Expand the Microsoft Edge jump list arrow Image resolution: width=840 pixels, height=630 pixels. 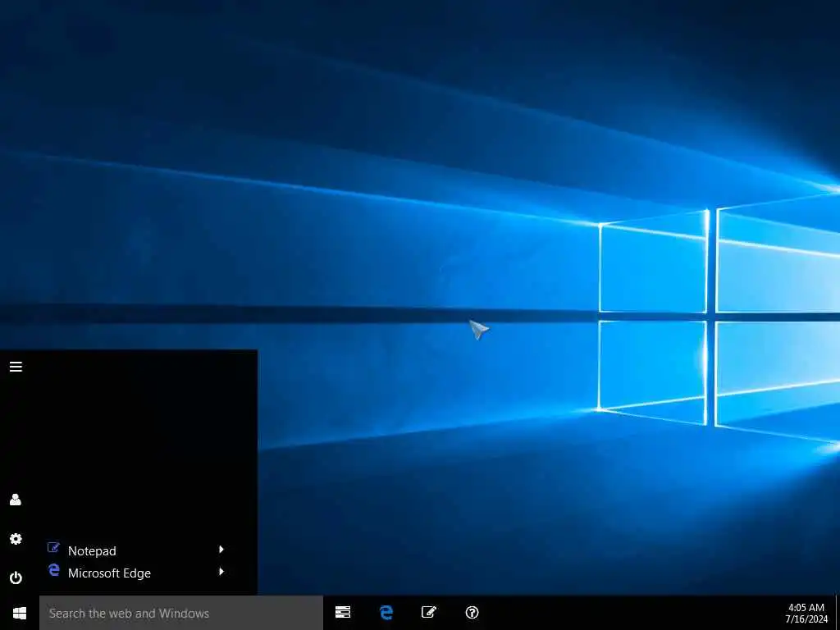[x=221, y=572]
